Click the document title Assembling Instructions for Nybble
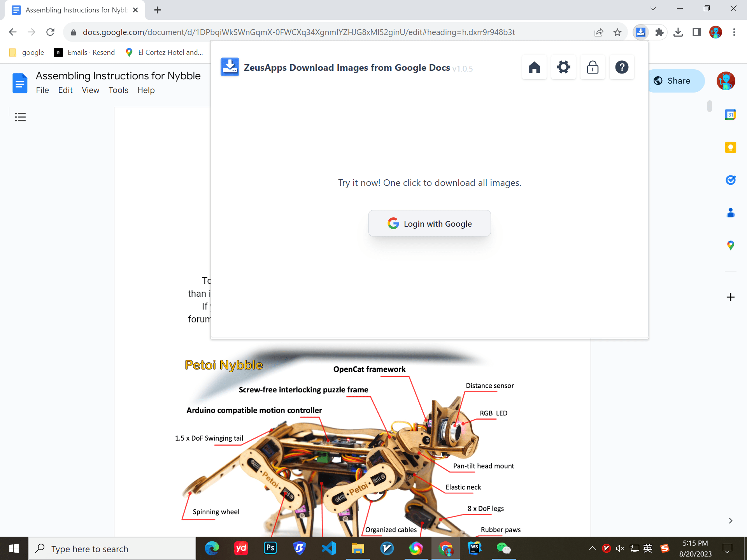This screenshot has height=560, width=747. click(118, 76)
